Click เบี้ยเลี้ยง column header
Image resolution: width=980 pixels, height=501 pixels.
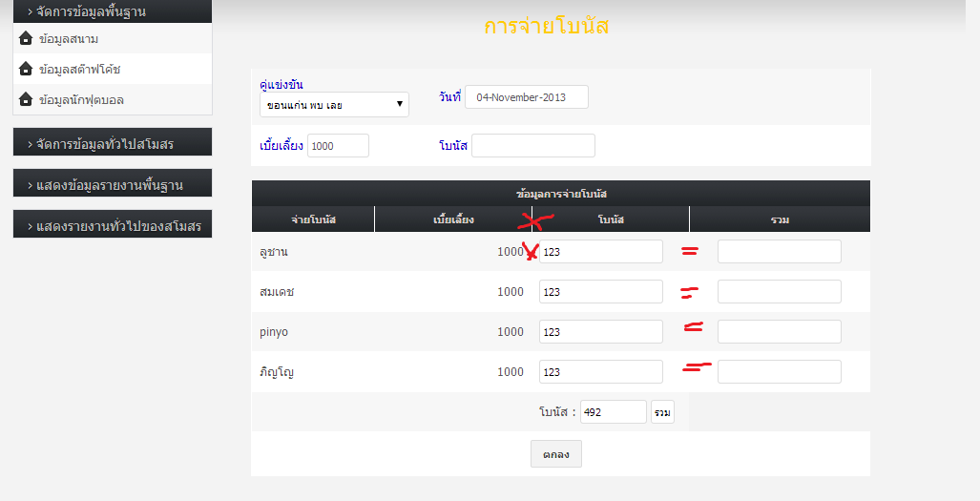click(453, 219)
